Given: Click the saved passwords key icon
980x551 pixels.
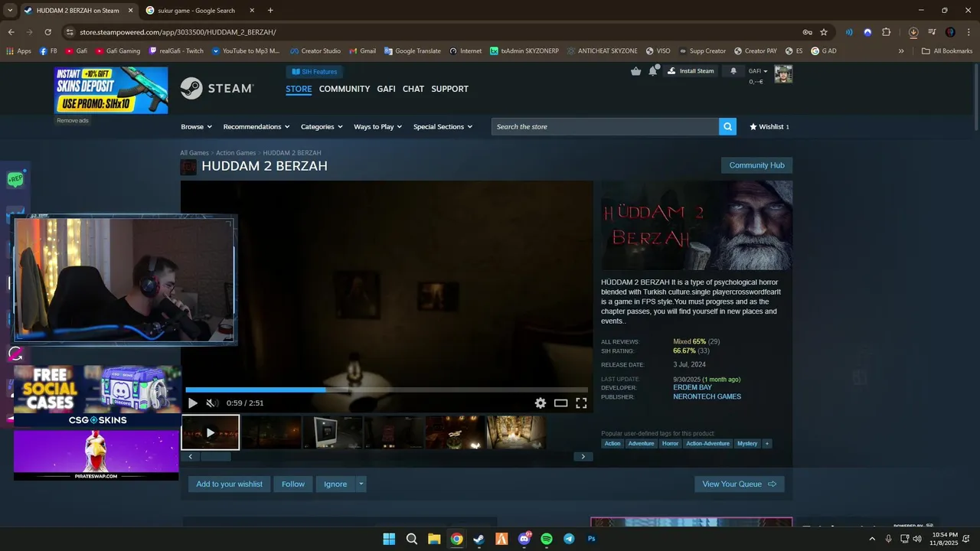Looking at the screenshot, I should [x=807, y=32].
